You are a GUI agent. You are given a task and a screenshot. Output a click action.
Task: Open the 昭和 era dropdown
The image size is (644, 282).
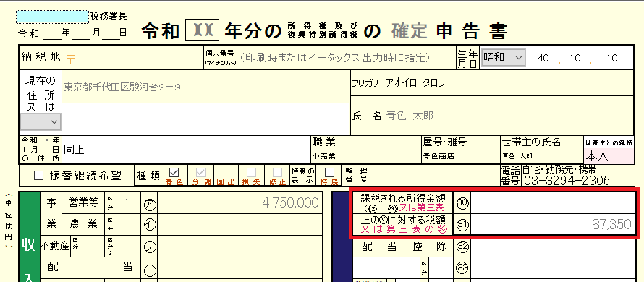503,58
